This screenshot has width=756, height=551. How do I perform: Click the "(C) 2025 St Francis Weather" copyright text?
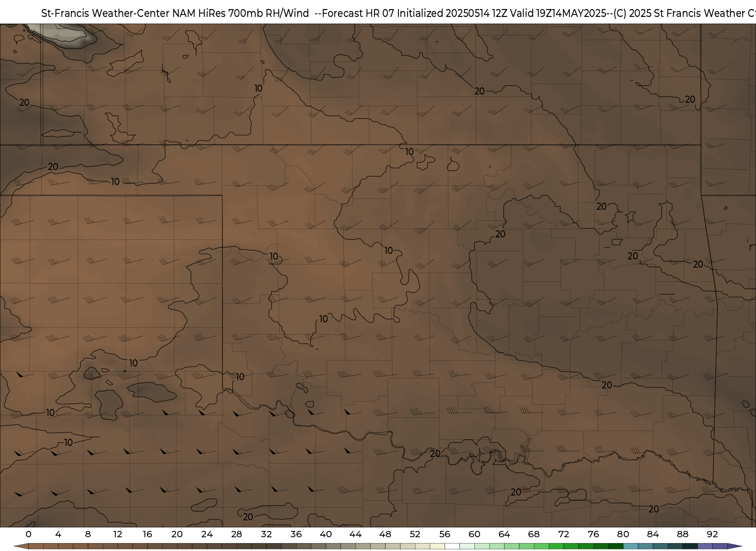coord(679,13)
